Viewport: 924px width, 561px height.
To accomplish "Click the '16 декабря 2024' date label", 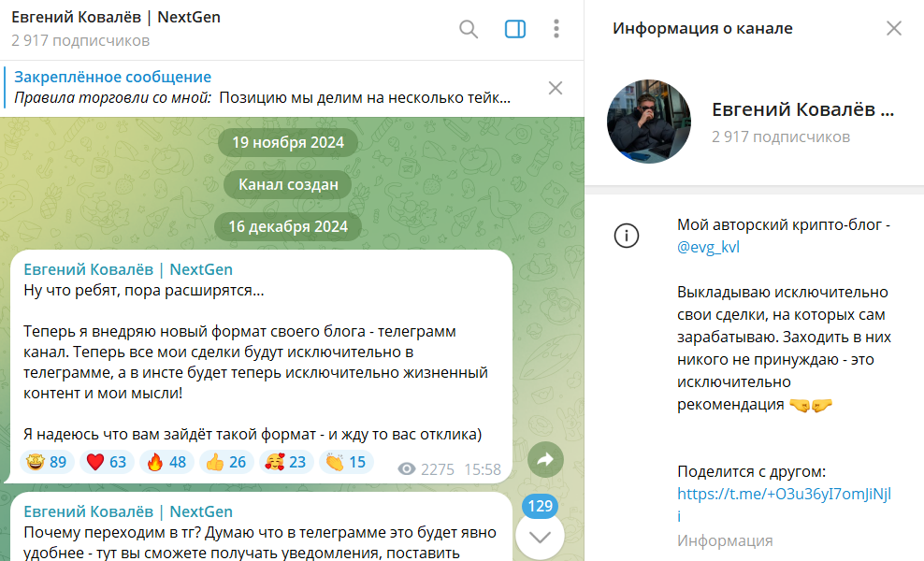I will pyautogui.click(x=288, y=227).
